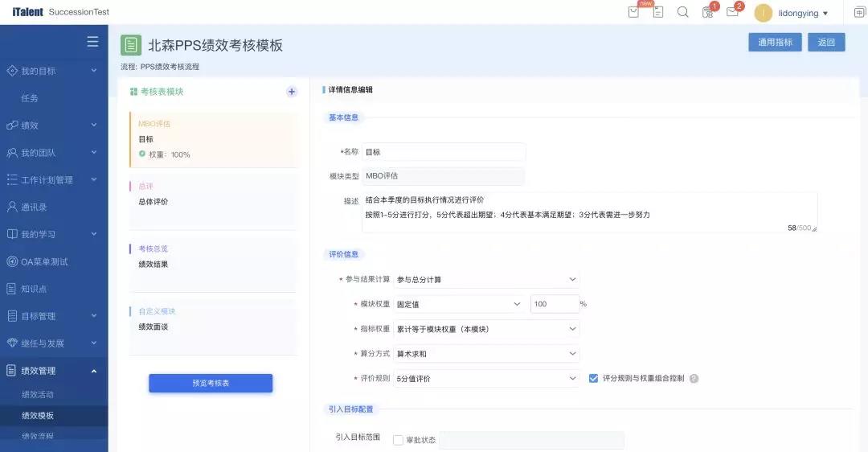
Task: Expand the 目标管理 chevron
Action: (93, 316)
